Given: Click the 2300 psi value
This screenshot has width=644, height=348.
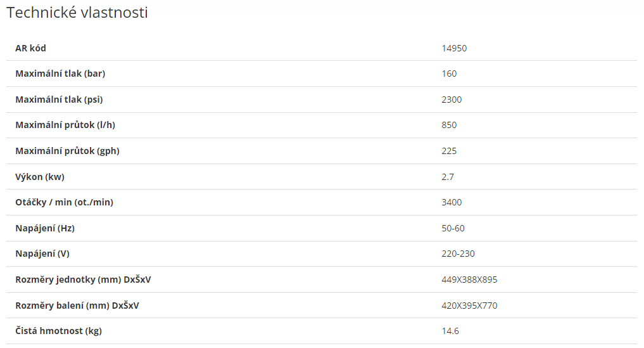Looking at the screenshot, I should (x=451, y=100).
